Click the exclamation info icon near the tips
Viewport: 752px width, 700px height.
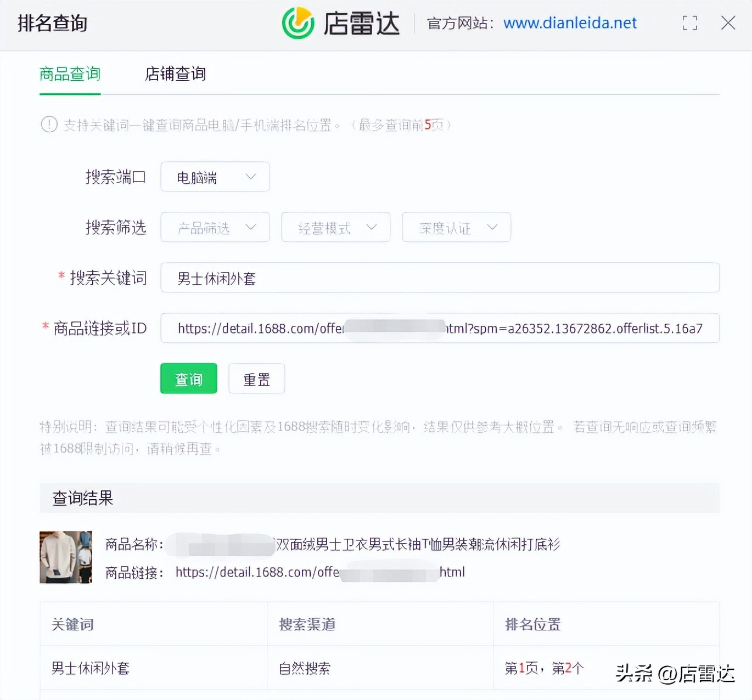pyautogui.click(x=49, y=125)
